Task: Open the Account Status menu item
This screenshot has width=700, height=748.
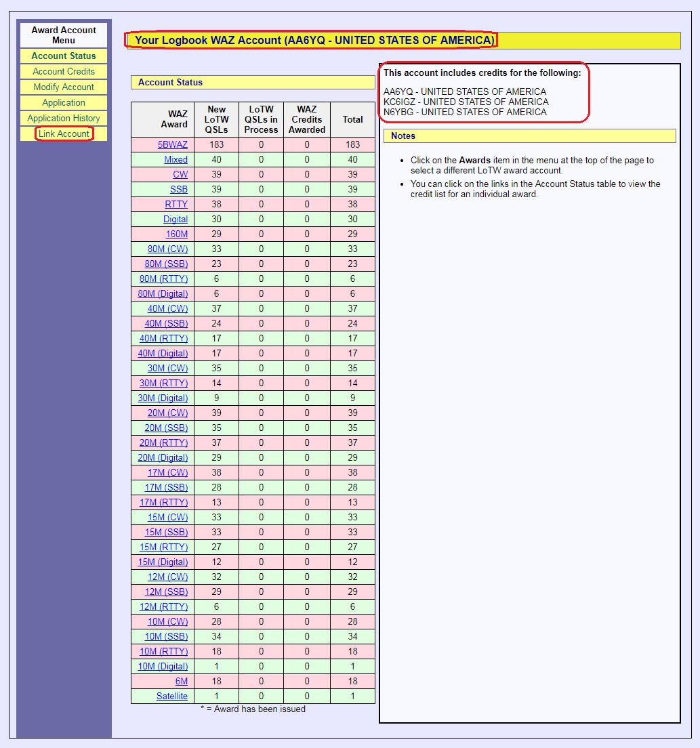Action: coord(64,56)
